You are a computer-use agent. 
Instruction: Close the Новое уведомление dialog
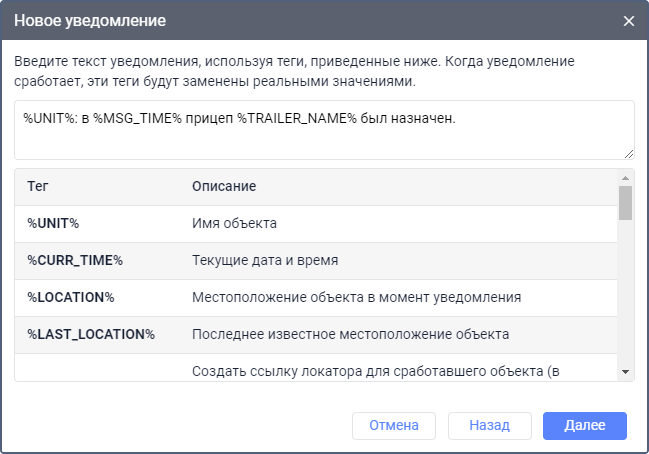(x=629, y=21)
